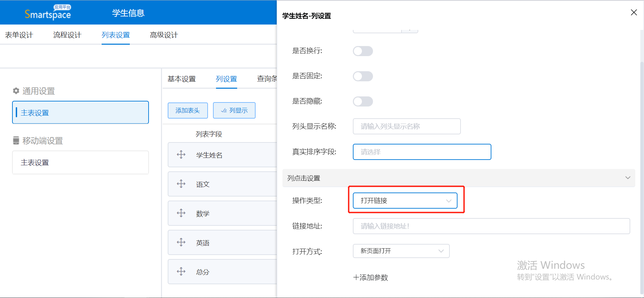Toggle the 是否换行 switch
The height and width of the screenshot is (298, 644).
point(363,51)
